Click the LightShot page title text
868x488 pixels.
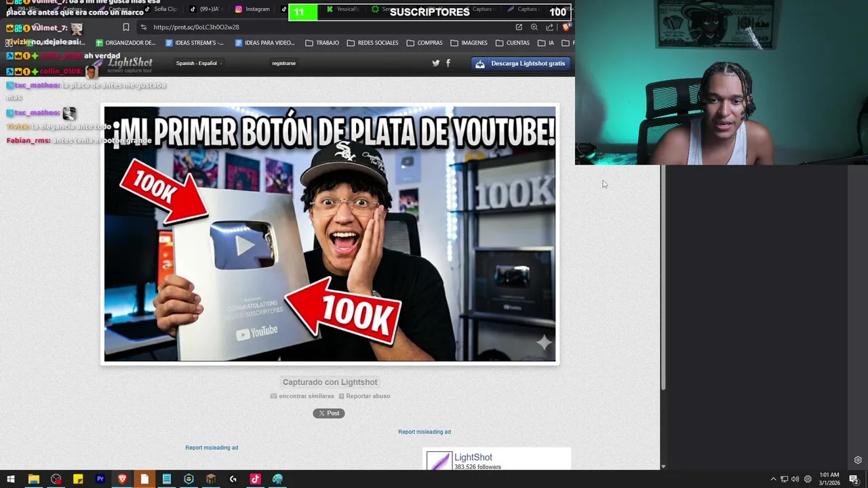(x=473, y=457)
